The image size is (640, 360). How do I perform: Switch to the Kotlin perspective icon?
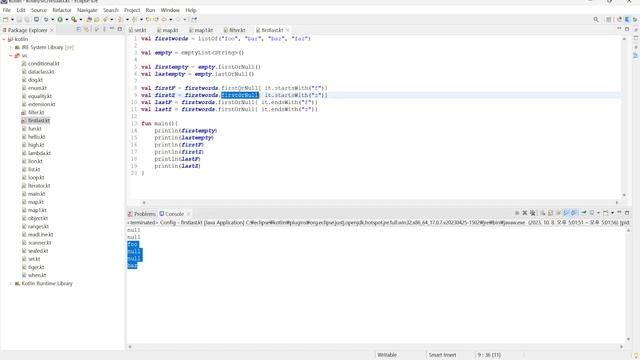point(627,20)
